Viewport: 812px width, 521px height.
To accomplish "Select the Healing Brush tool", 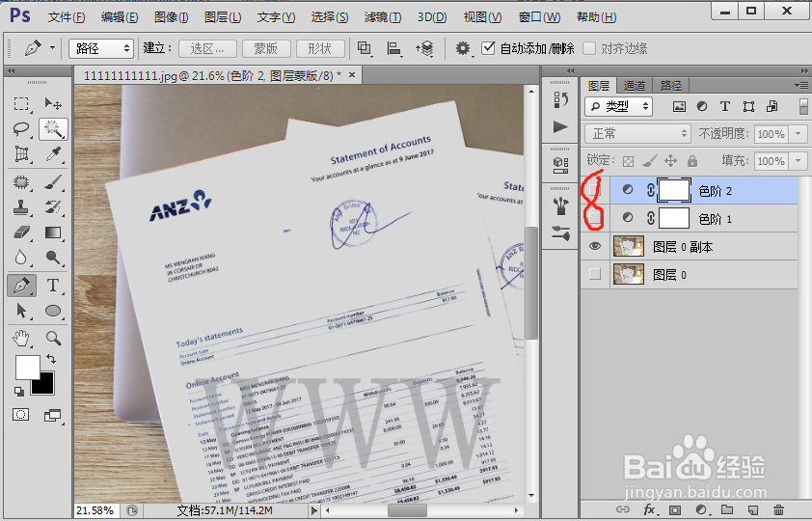I will [x=21, y=182].
